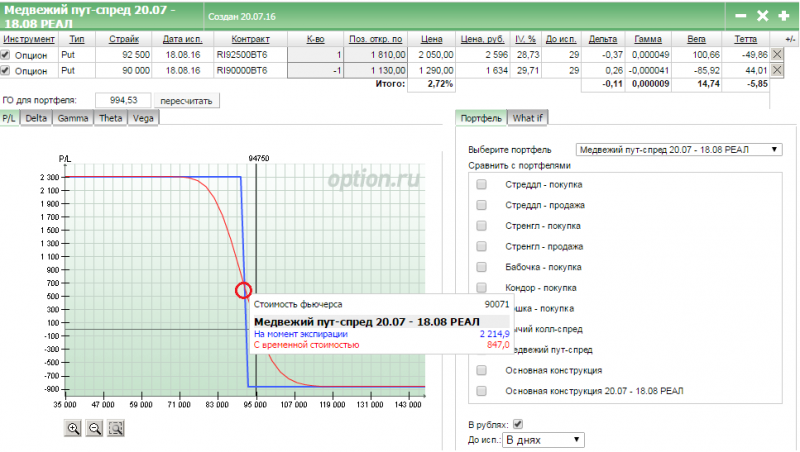This screenshot has width=800, height=452.
Task: Check Стреддл - покупка comparison
Action: (x=481, y=184)
